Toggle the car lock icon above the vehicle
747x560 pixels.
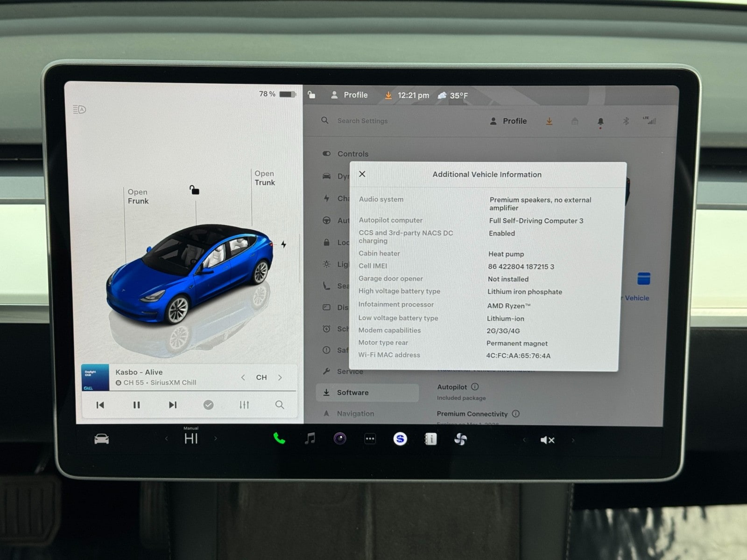pos(194,190)
